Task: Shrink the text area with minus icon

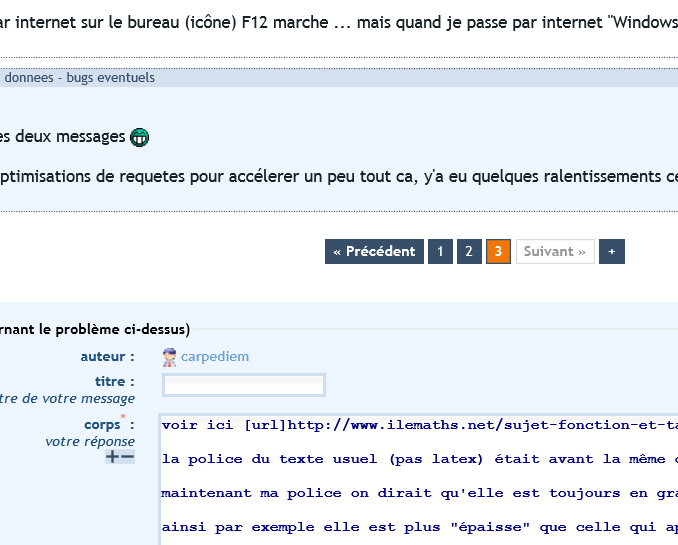Action: 127,457
